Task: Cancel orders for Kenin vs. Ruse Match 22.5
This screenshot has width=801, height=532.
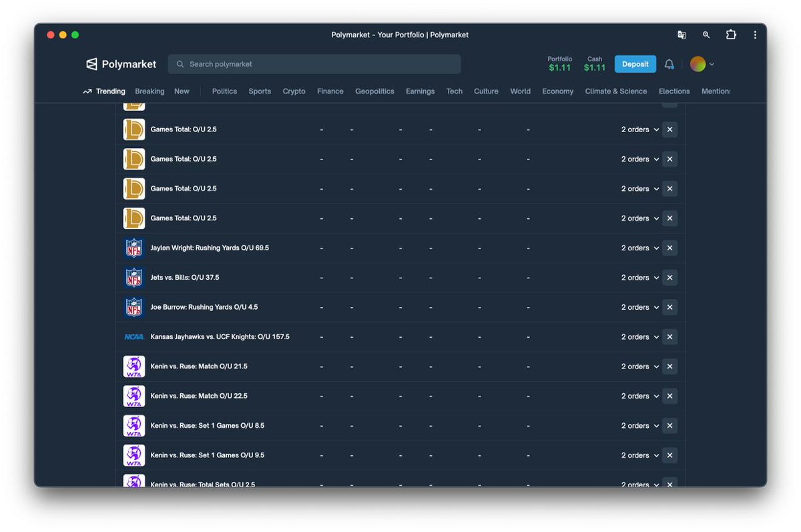Action: pos(670,396)
